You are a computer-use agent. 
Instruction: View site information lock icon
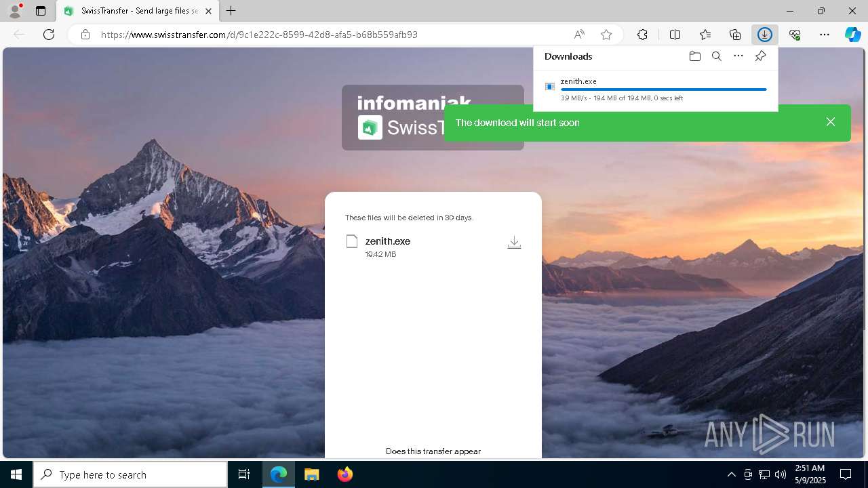click(x=85, y=35)
